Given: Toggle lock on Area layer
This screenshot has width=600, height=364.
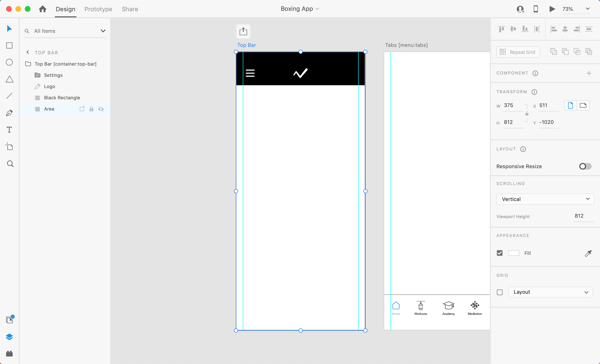Looking at the screenshot, I should coord(91,109).
